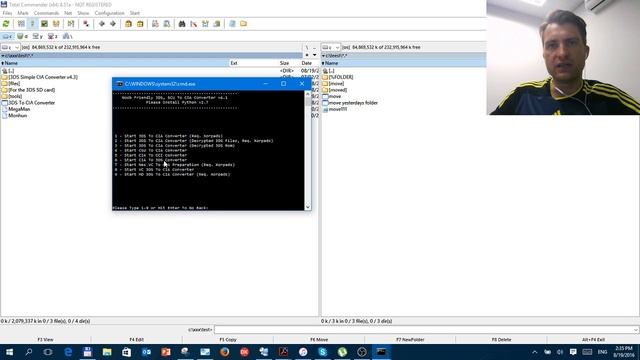Image resolution: width=640 pixels, height=360 pixels.
Task: Open the Files menu
Action: coord(7,13)
